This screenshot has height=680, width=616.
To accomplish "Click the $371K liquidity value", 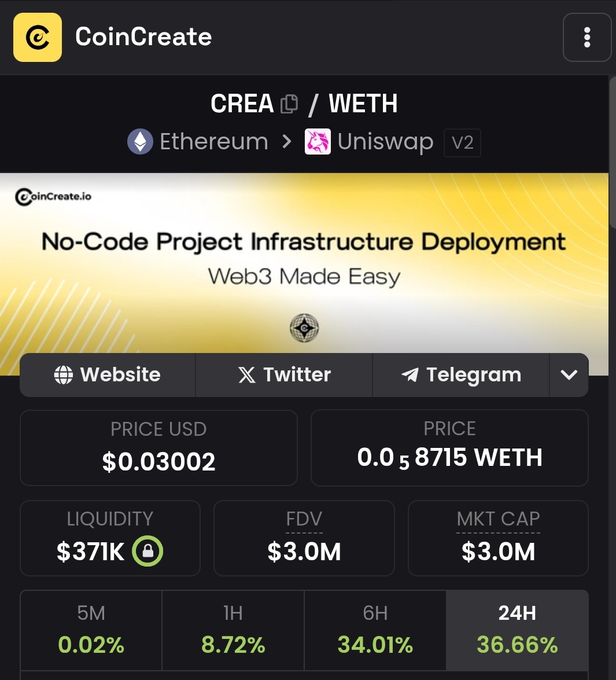I will coord(90,552).
